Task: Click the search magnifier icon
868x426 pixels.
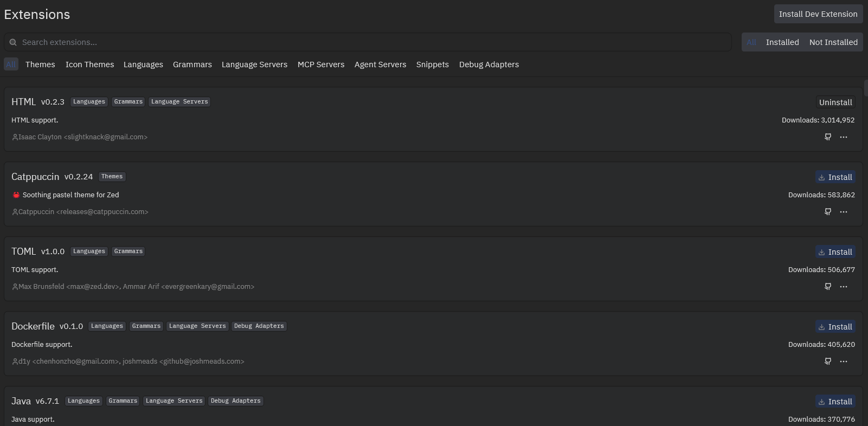Action: 13,42
